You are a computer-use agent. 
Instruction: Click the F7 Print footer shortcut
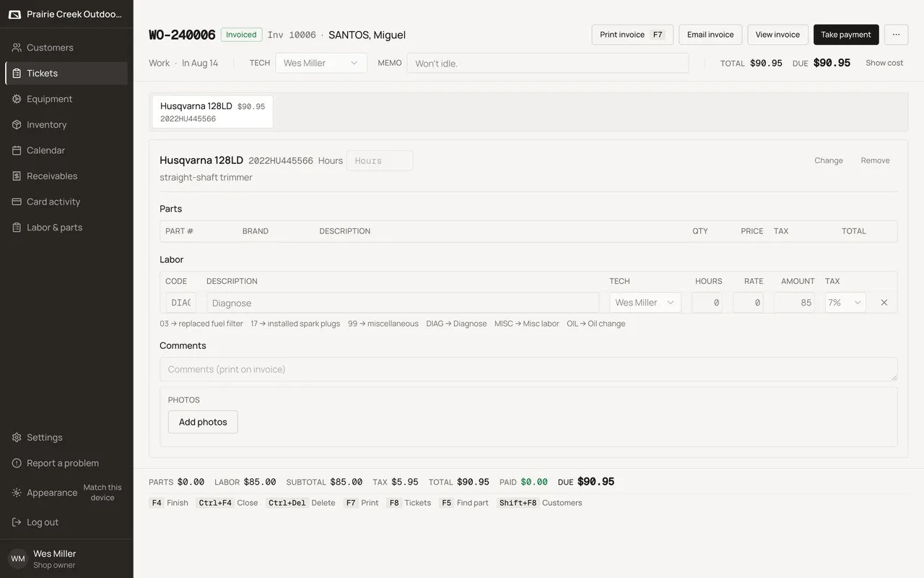(x=360, y=503)
